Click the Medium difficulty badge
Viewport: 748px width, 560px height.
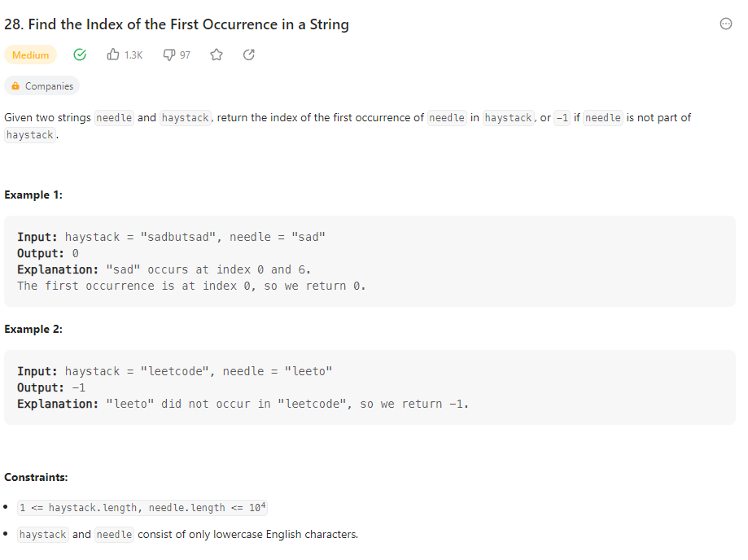tap(31, 55)
